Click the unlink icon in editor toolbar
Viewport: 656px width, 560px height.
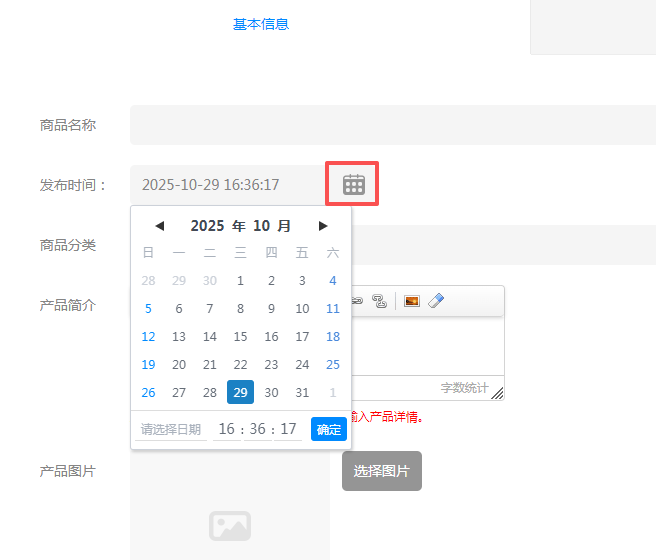[x=379, y=301]
